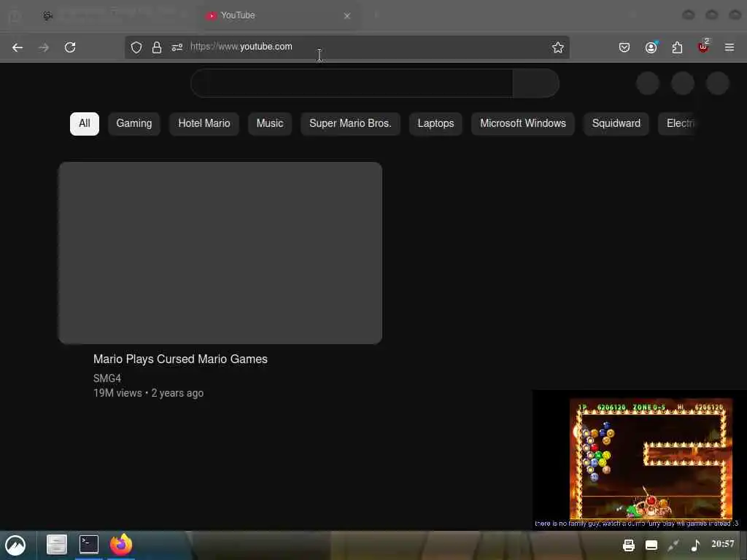Image resolution: width=747 pixels, height=560 pixels.
Task: Open the music note volume icon
Action: tap(695, 545)
